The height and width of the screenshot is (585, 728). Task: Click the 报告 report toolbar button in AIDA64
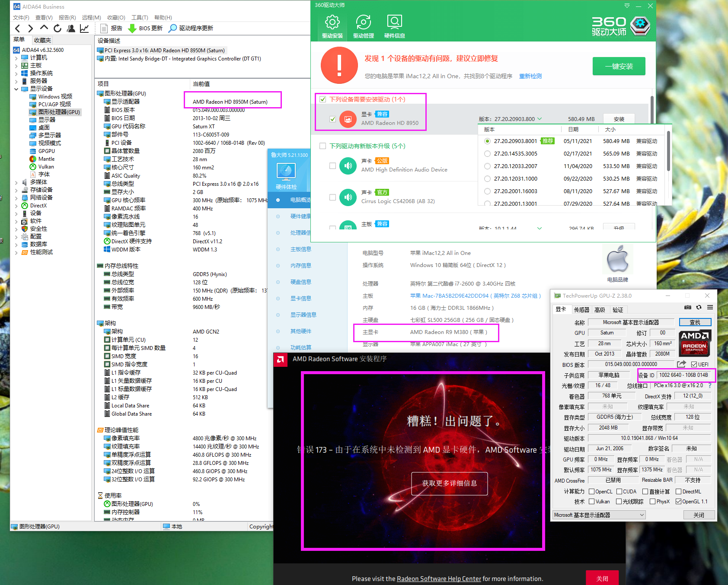[x=111, y=28]
